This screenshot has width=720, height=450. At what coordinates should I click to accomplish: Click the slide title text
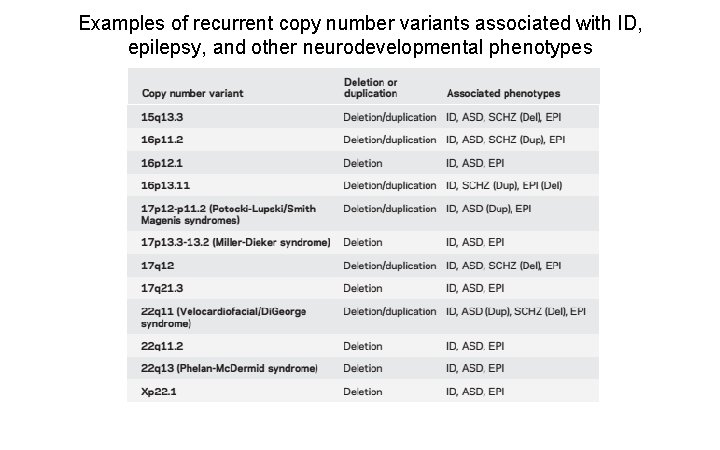click(360, 34)
